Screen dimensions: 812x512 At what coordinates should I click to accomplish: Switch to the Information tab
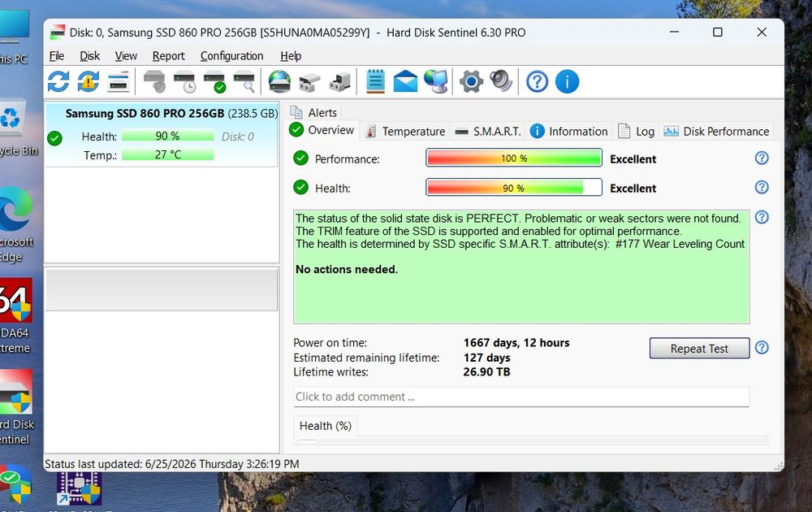568,132
